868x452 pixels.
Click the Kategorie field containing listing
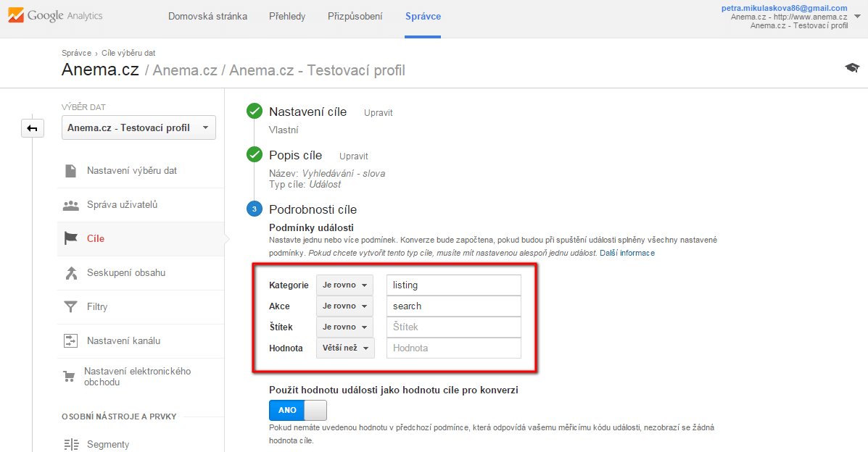(x=453, y=285)
